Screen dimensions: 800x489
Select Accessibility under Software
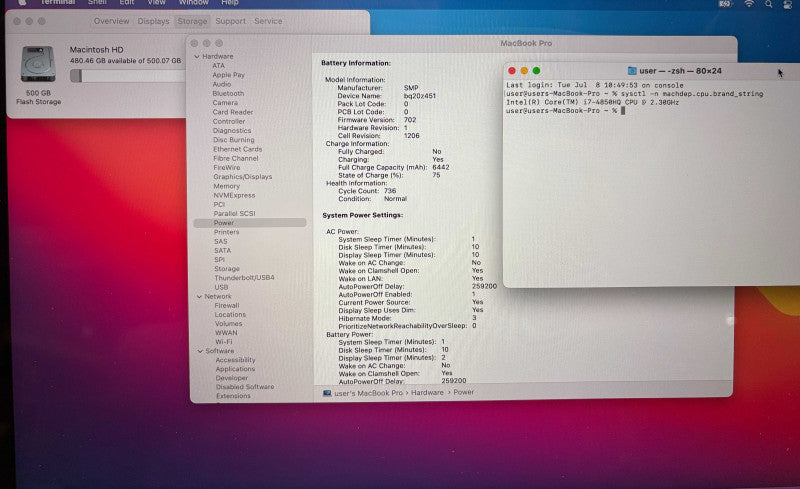[x=235, y=360]
